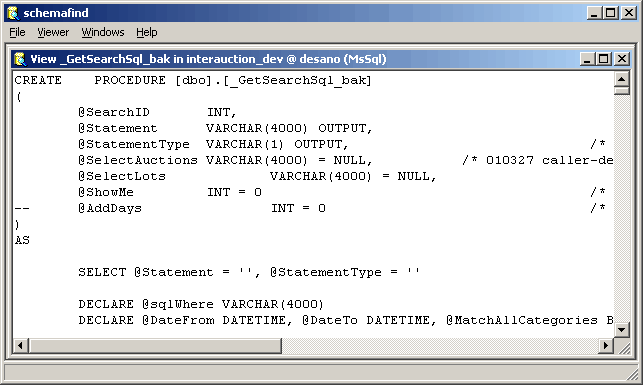Click the vertical scrollbar up arrow

coord(622,79)
